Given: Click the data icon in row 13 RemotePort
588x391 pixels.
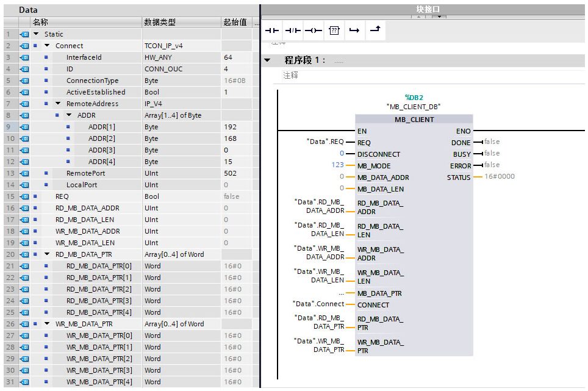Looking at the screenshot, I should pyautogui.click(x=24, y=173).
